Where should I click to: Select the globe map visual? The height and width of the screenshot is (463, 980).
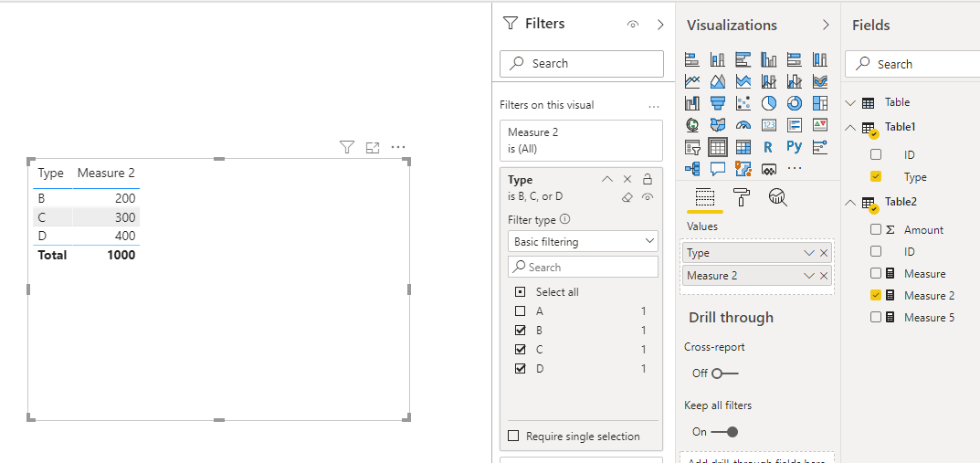pos(692,125)
